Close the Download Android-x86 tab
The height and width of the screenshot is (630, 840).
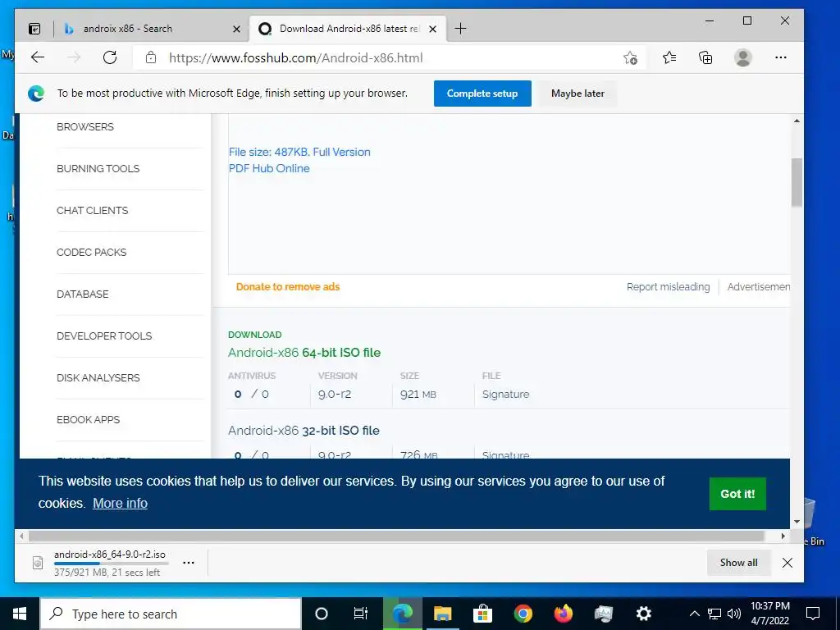click(433, 29)
